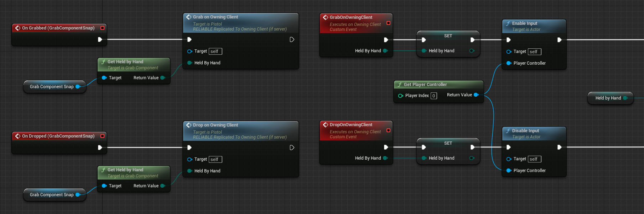Click the On Grabbed event node icon
The height and width of the screenshot is (214, 644).
click(18, 28)
